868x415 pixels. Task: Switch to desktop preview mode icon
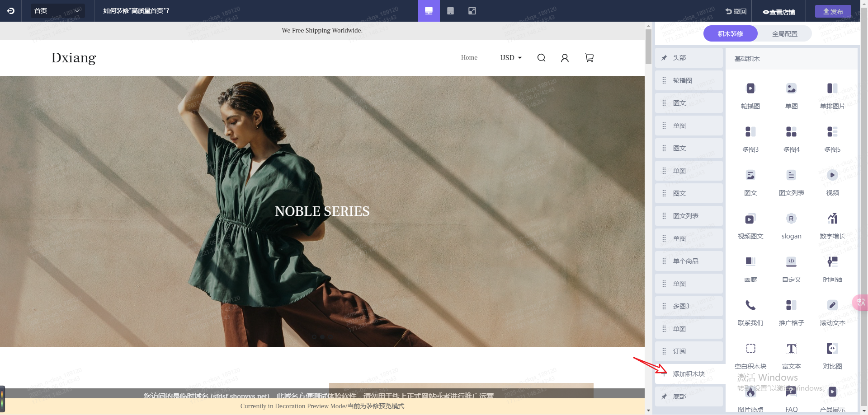click(429, 11)
